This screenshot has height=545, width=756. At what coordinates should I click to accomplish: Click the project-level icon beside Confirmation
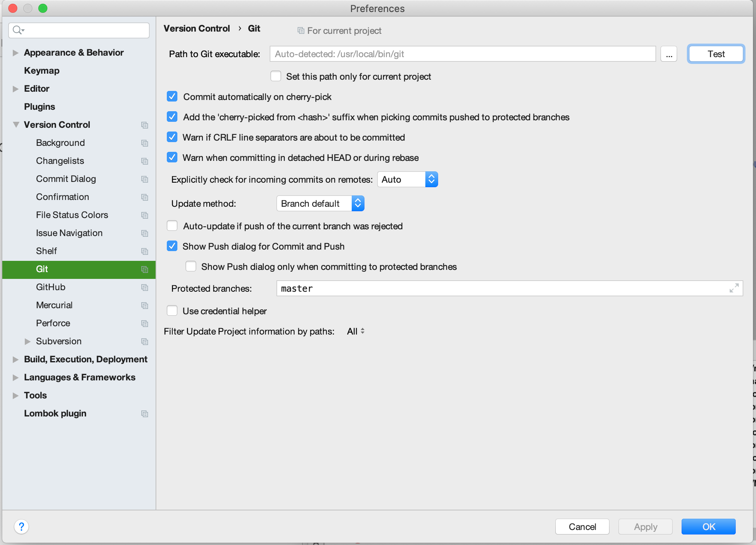point(145,197)
